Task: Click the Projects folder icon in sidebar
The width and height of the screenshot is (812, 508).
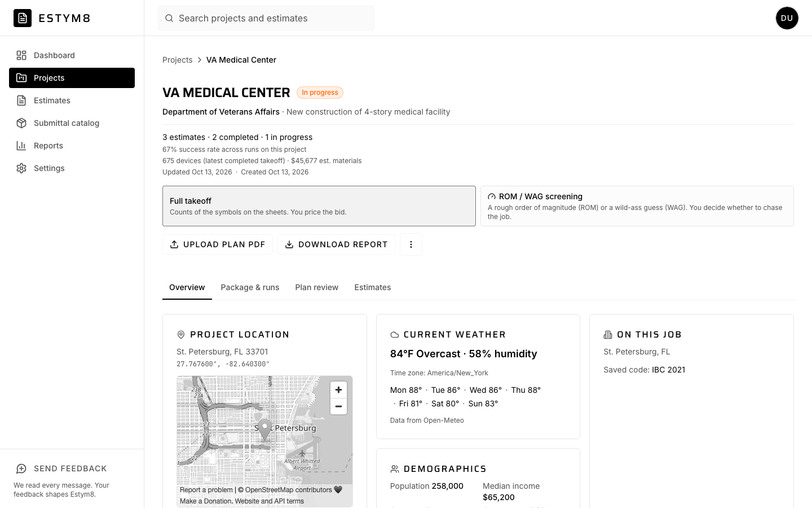Action: (x=21, y=78)
